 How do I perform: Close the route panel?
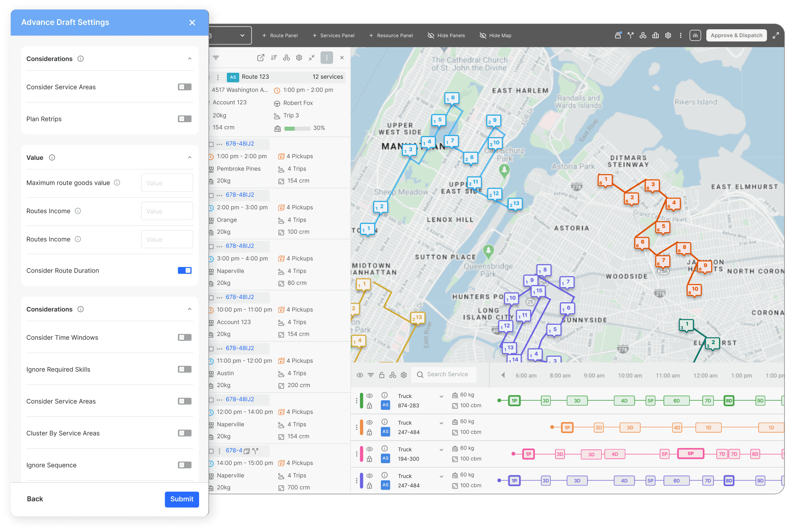tap(342, 58)
